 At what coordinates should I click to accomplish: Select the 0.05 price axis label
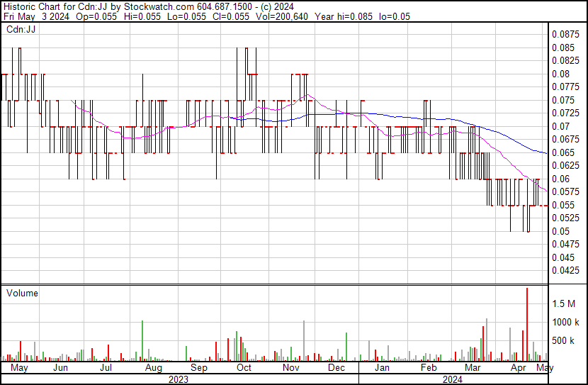[x=560, y=231]
